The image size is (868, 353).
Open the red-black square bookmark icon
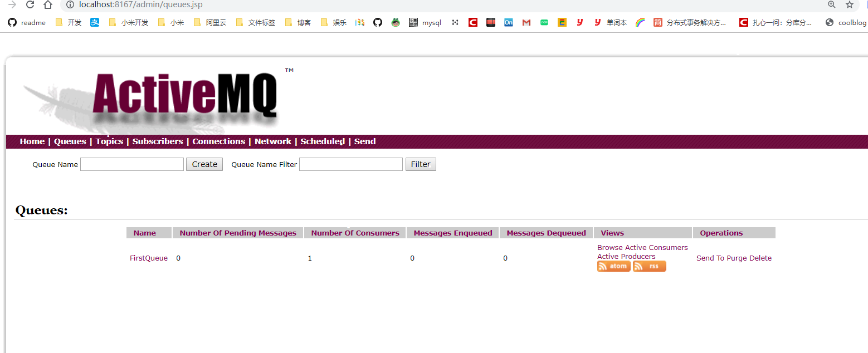click(x=491, y=22)
